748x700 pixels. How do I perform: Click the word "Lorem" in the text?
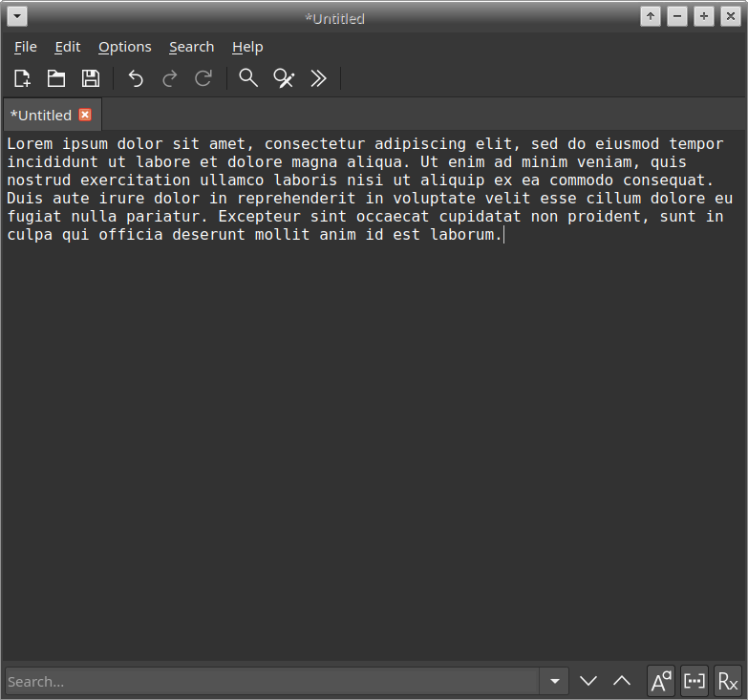[x=30, y=143]
